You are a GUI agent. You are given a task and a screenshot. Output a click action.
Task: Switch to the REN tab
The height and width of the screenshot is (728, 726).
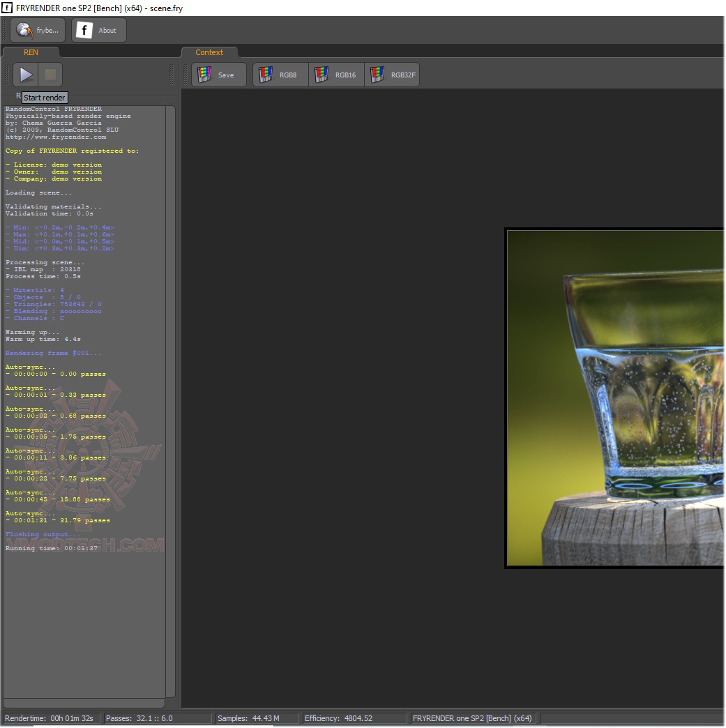pyautogui.click(x=31, y=52)
